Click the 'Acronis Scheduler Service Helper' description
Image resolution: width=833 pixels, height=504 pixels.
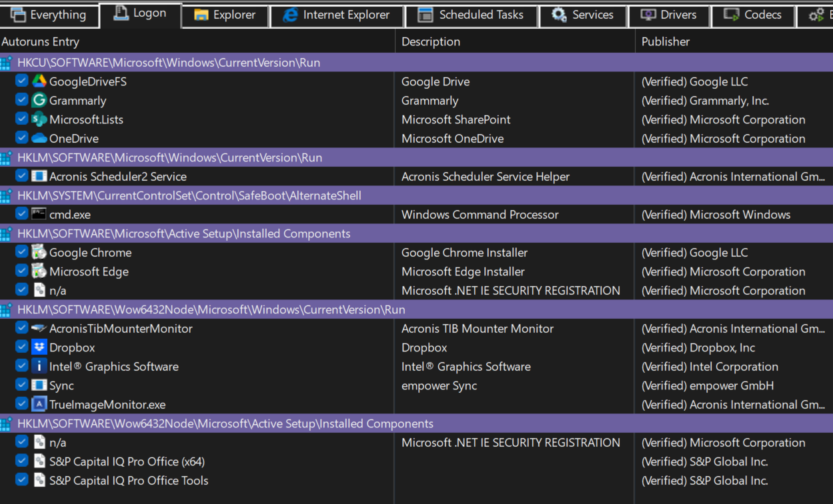pyautogui.click(x=486, y=177)
